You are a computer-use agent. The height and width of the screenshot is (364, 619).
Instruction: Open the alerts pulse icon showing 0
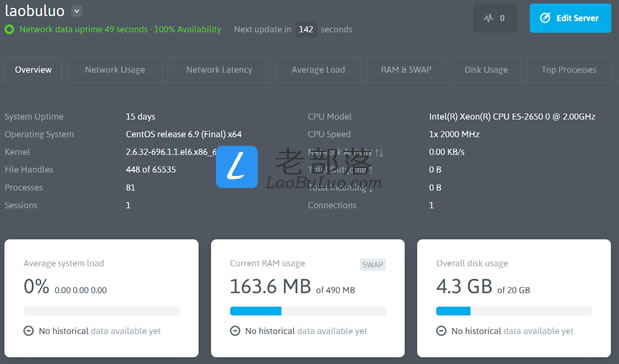[x=495, y=18]
